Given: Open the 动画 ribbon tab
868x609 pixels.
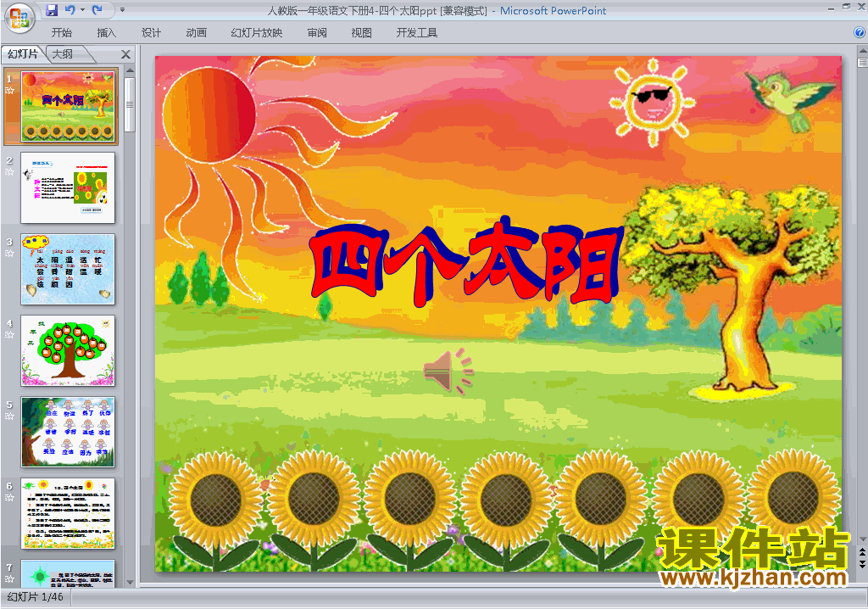Looking at the screenshot, I should 196,33.
